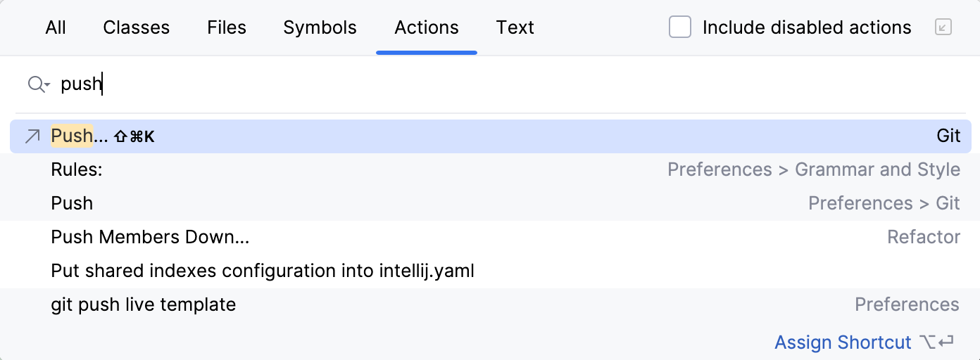Image resolution: width=980 pixels, height=360 pixels.
Task: Open git push live template result
Action: coord(144,304)
